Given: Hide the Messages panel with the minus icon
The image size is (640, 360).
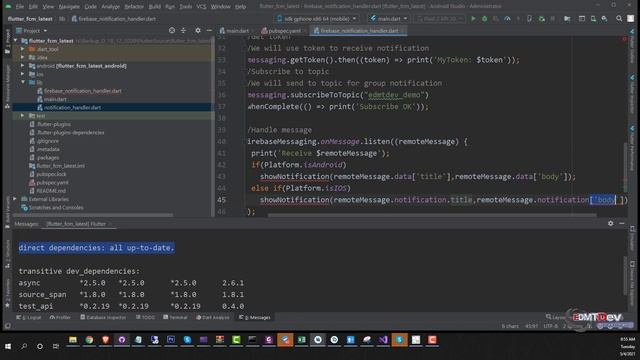Looking at the screenshot, I should pyautogui.click(x=622, y=223).
